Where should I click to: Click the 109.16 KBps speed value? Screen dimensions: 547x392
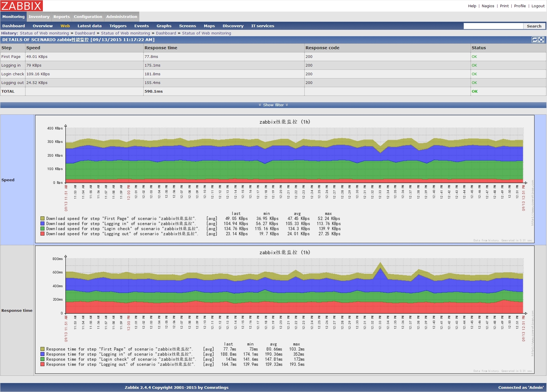click(x=38, y=74)
